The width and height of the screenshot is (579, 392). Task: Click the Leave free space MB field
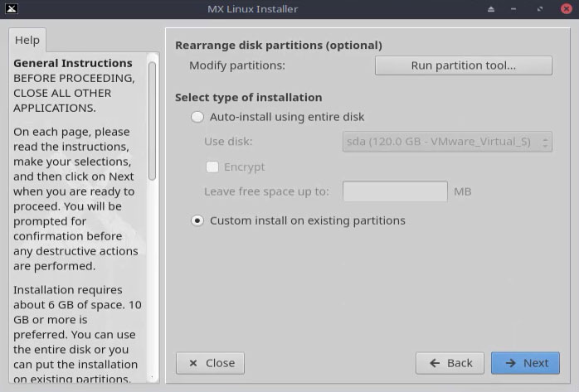click(395, 191)
